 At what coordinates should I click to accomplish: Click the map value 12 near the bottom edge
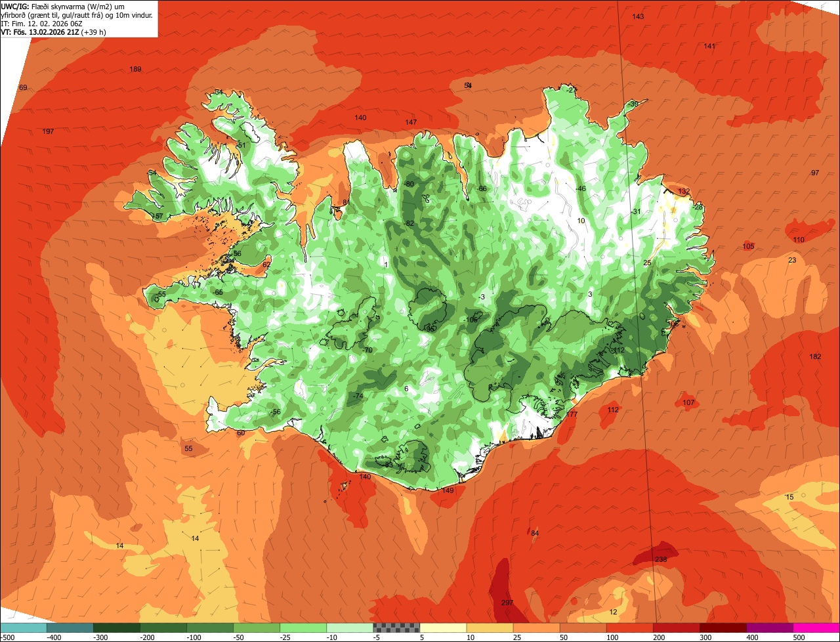[614, 612]
